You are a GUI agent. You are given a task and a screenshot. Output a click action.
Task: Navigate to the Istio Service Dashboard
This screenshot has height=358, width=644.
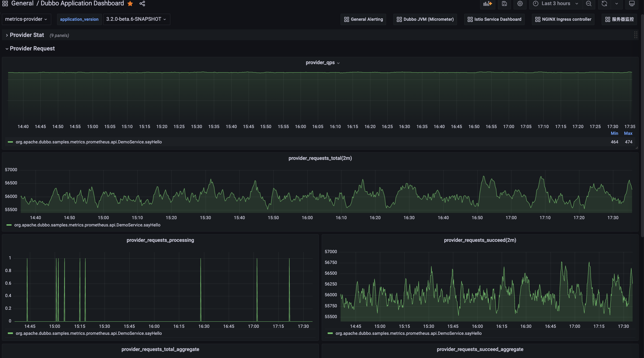point(494,19)
